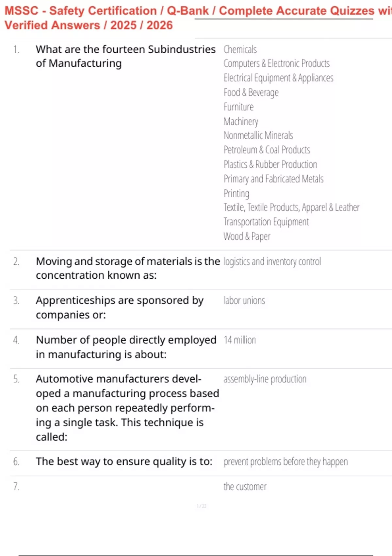
Task: Select the 'Wood & Paper' entry
Action: pyautogui.click(x=247, y=236)
